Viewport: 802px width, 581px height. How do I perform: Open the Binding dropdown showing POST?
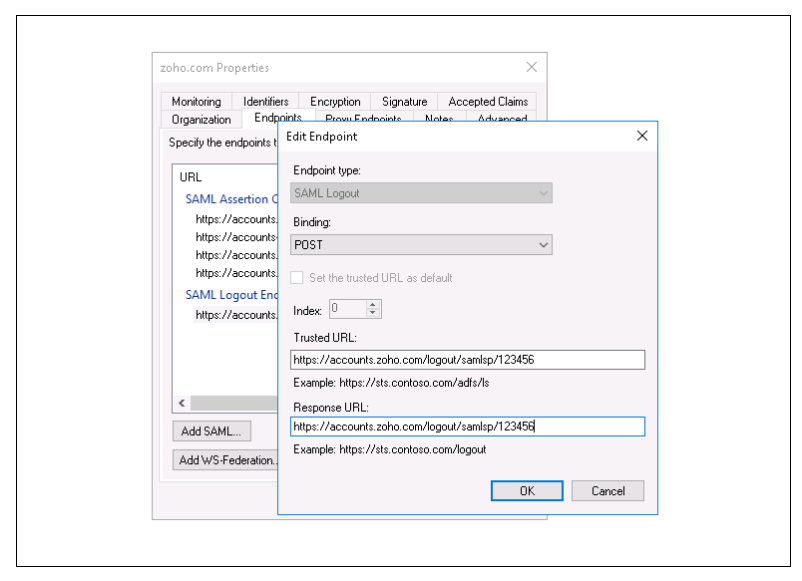coord(422,245)
